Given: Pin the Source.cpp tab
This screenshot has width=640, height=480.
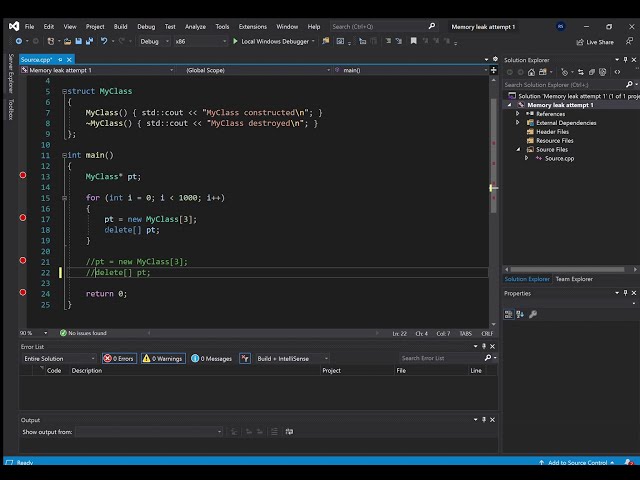Looking at the screenshot, I should pos(60,60).
